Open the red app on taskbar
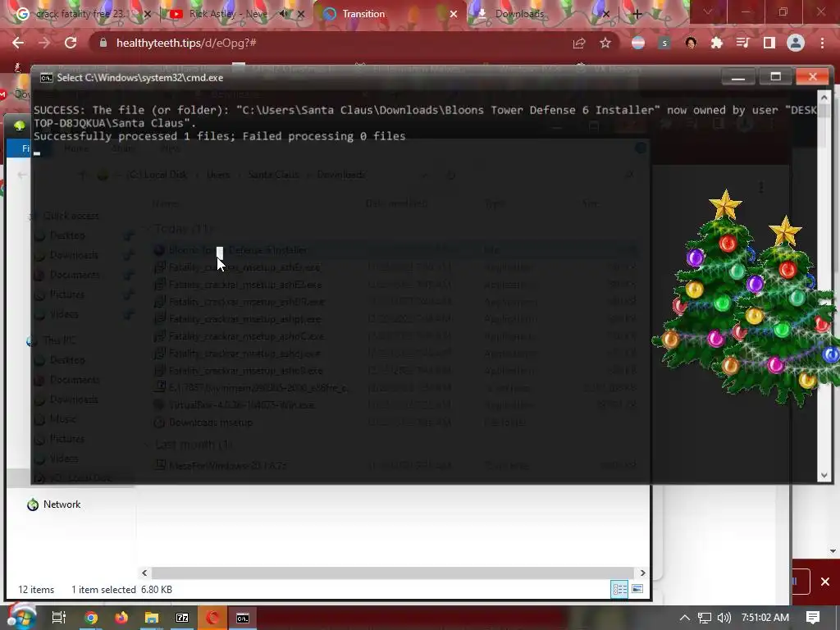Viewport: 840px width, 630px height. (212, 618)
